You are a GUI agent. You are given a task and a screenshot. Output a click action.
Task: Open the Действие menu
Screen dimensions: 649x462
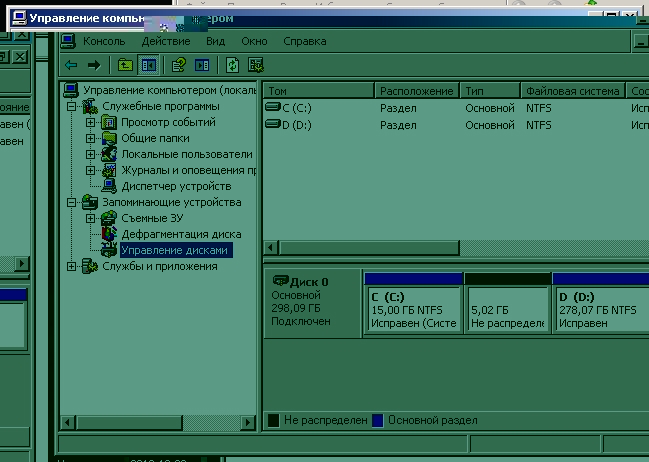click(x=165, y=41)
